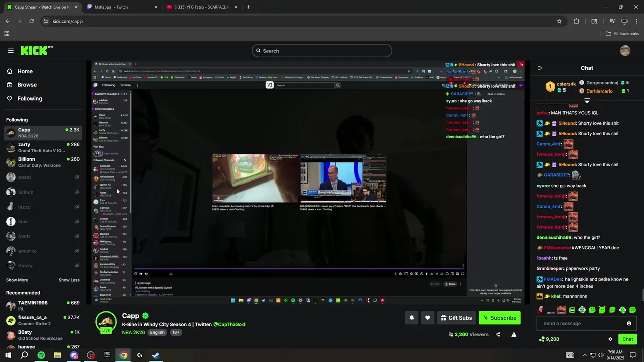The height and width of the screenshot is (362, 644).
Task: Open Billionn channel in Following list
Action: click(43, 162)
